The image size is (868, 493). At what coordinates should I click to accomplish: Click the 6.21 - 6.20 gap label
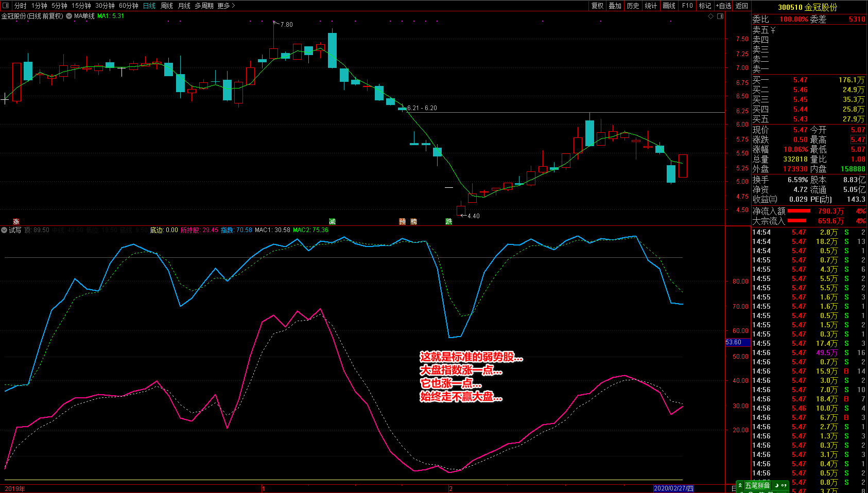coord(422,108)
